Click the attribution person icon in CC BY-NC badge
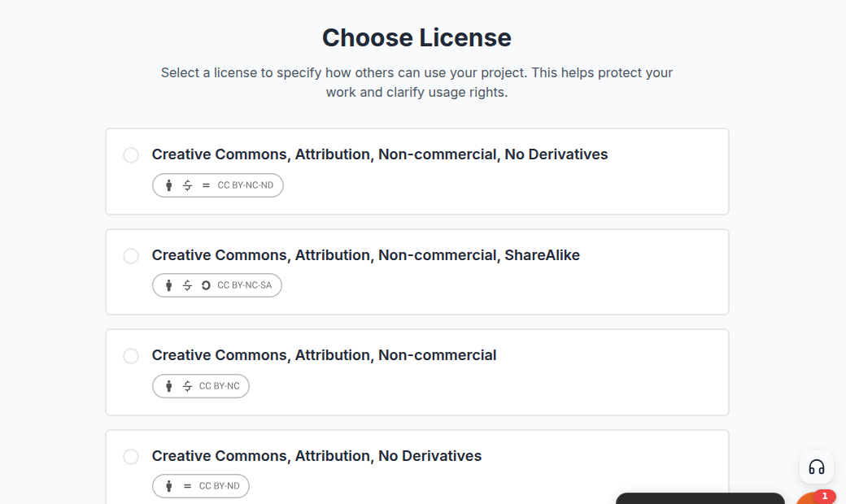 (x=169, y=386)
